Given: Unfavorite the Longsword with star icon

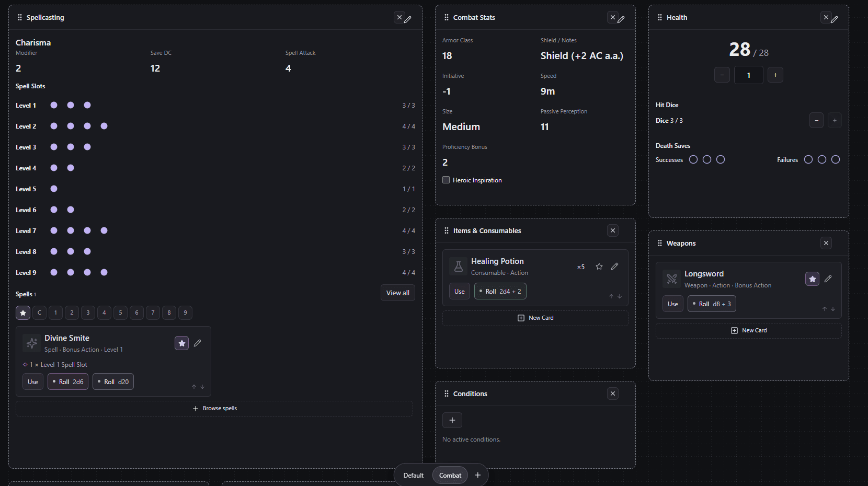Looking at the screenshot, I should 813,279.
